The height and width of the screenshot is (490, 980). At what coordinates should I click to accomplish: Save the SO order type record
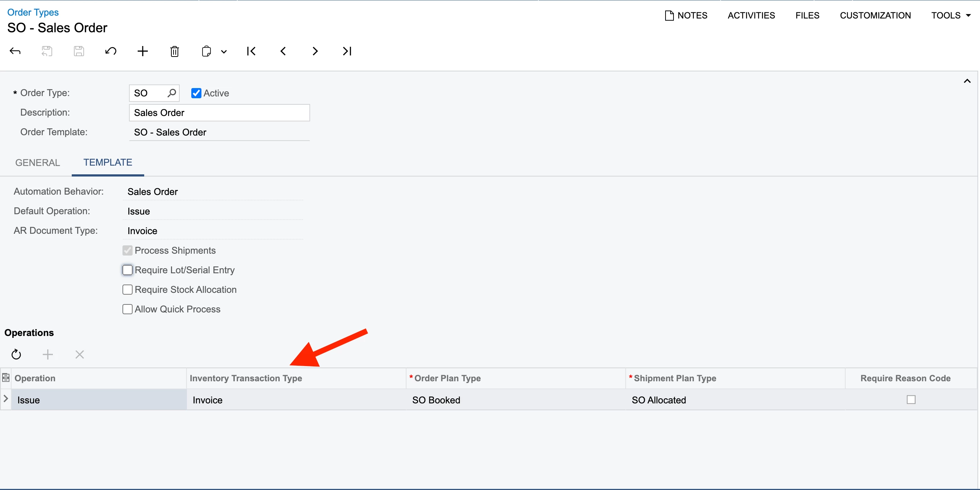(79, 51)
